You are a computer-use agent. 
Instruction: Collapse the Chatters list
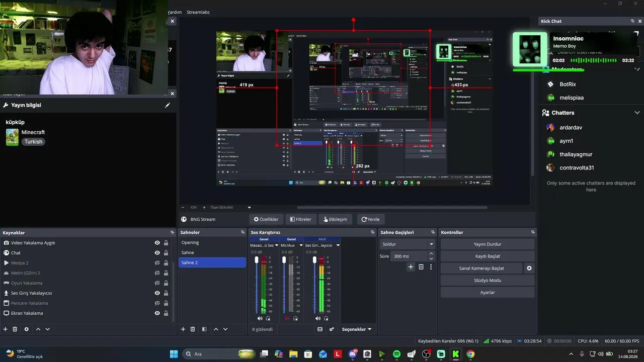(x=637, y=113)
